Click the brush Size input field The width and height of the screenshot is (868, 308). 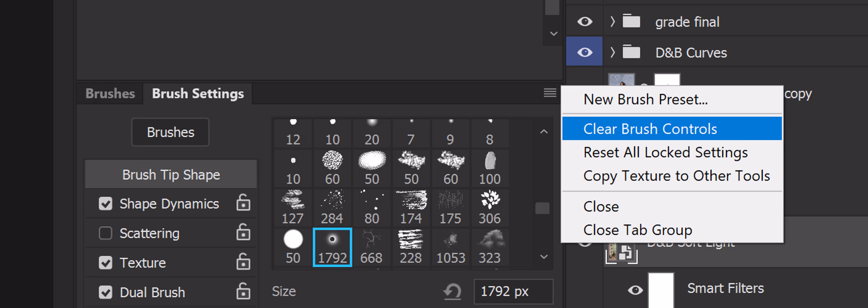click(x=513, y=292)
